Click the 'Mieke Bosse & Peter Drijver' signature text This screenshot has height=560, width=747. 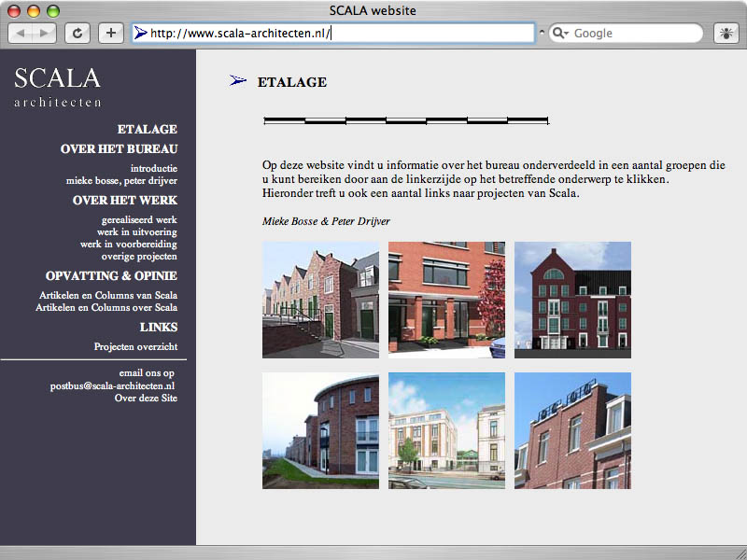click(326, 221)
